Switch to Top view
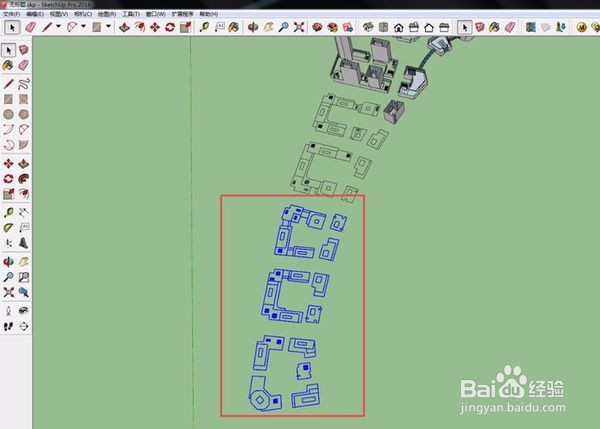This screenshot has width=600, height=429. (x=383, y=27)
